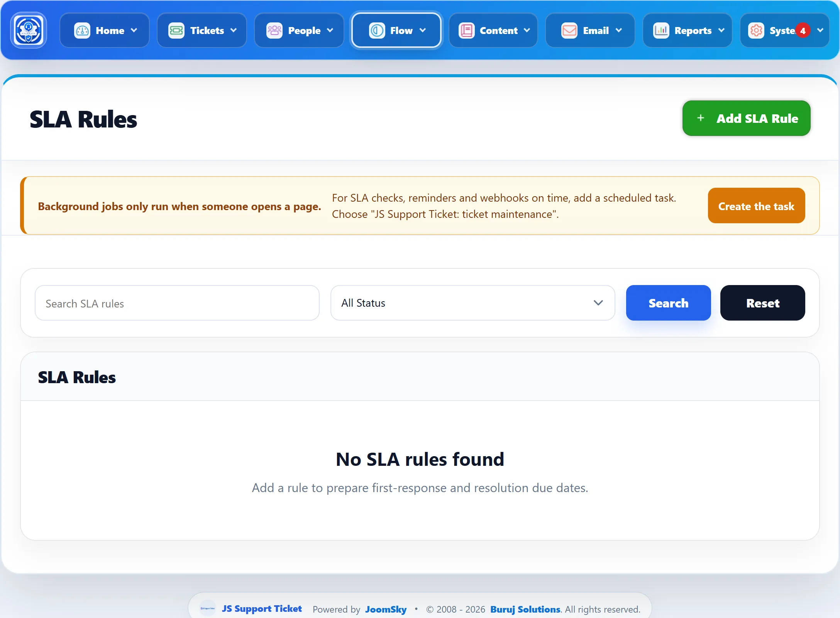840x618 pixels.
Task: Open the JoomSky footer link
Action: pos(386,609)
